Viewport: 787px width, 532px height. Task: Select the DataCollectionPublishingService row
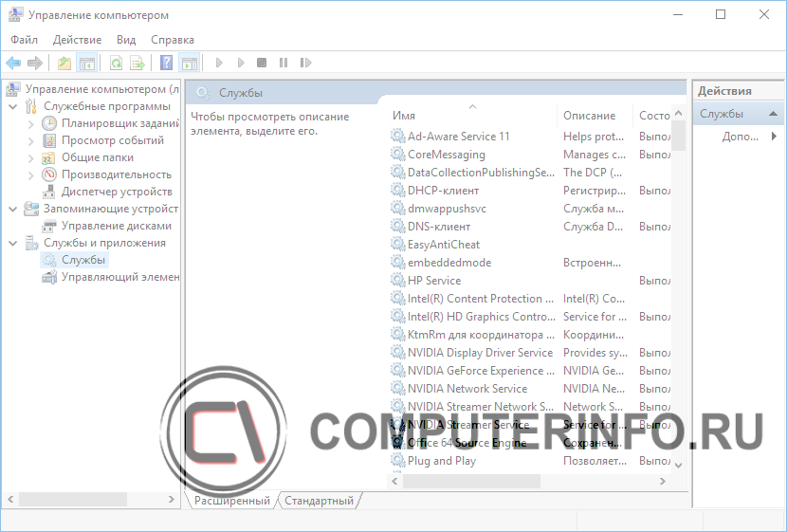530,173
